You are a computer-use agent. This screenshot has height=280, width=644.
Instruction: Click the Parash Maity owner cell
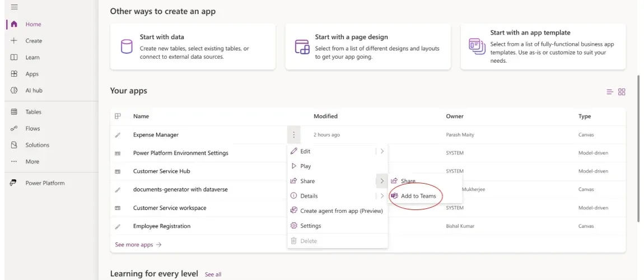click(x=460, y=134)
